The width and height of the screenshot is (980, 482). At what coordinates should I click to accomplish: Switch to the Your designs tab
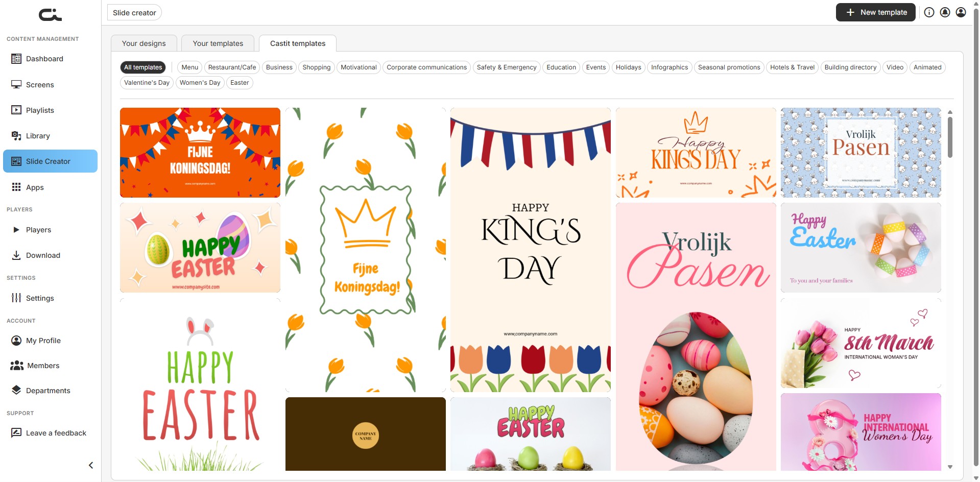(x=144, y=43)
